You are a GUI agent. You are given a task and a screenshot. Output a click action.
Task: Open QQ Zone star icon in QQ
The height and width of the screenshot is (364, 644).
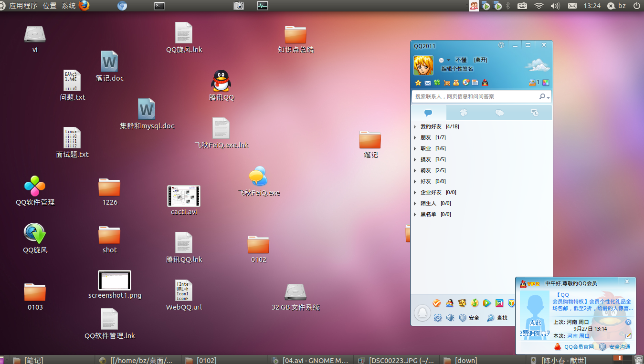click(x=418, y=83)
